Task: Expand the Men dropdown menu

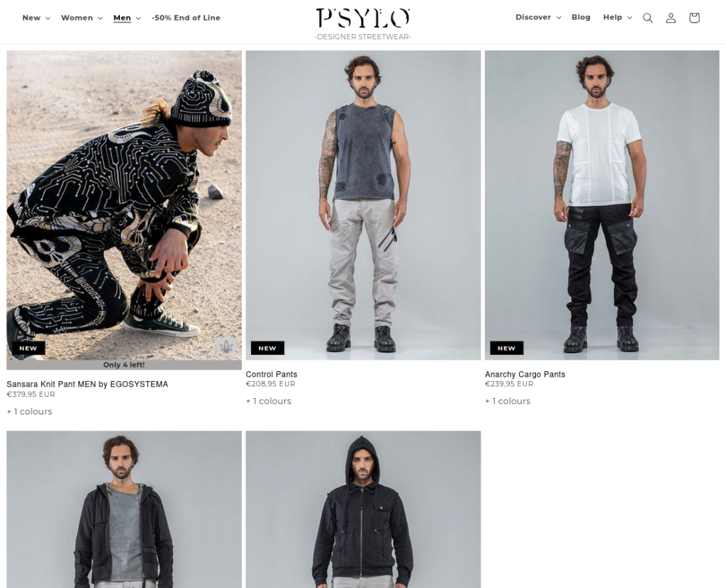Action: click(x=127, y=18)
